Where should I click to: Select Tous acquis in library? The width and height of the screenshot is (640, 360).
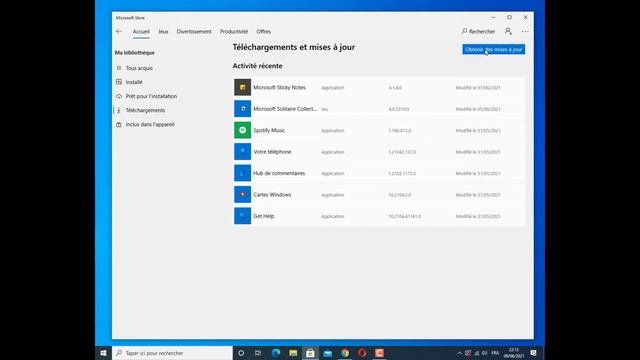pos(139,68)
